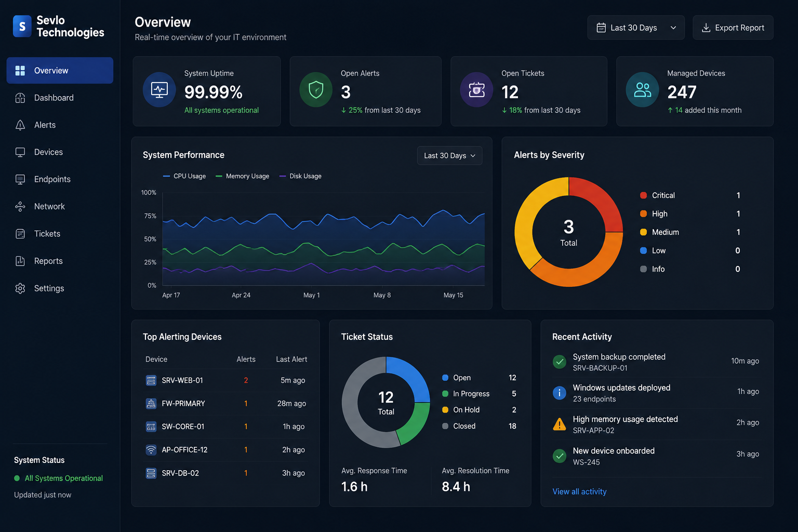This screenshot has height=532, width=798.
Task: Click the FW-PRIMARY firewall device icon
Action: [x=151, y=404]
